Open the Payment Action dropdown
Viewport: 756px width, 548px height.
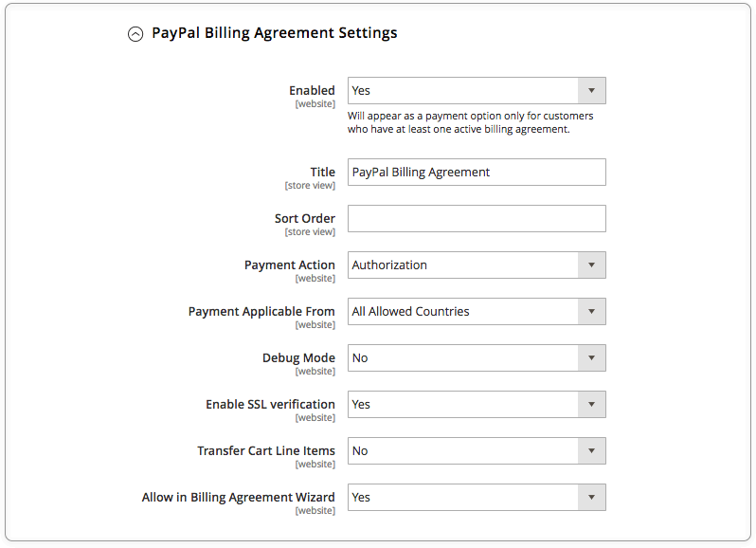tap(463, 265)
